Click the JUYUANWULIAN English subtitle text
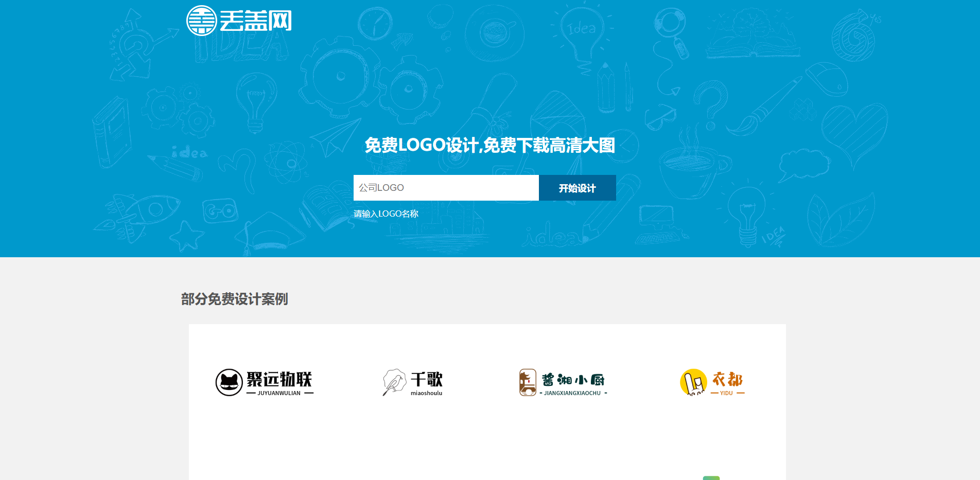Image resolution: width=980 pixels, height=480 pixels. 278,393
